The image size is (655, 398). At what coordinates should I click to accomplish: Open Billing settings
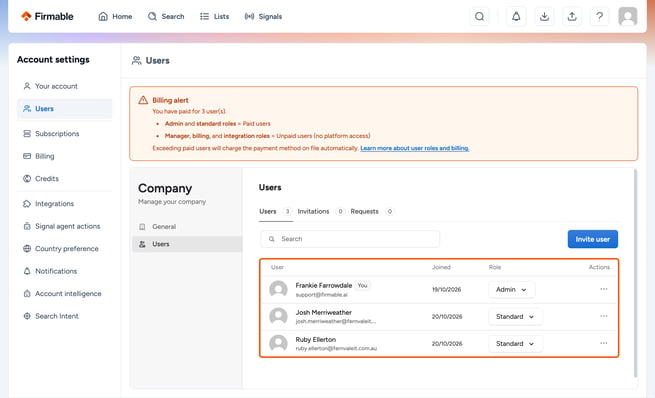[x=64, y=156]
